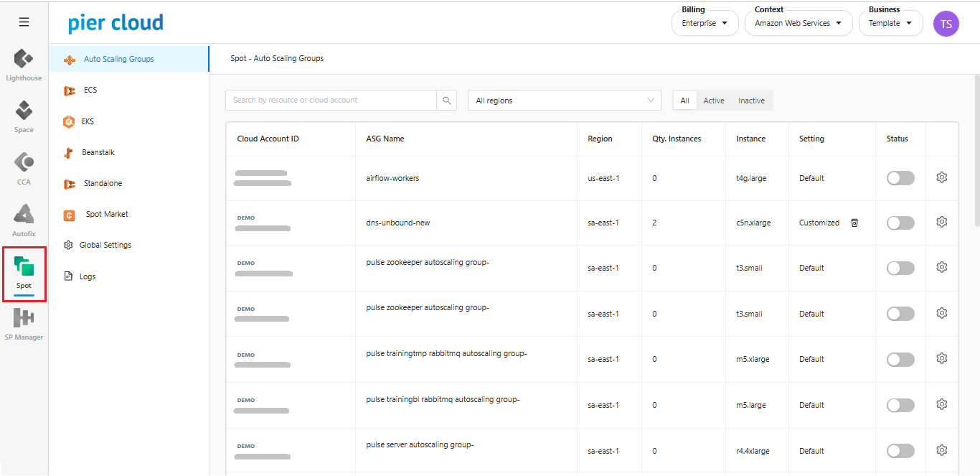Screen dimensions: 980x476
Task: Expand the All regions dropdown
Action: point(564,101)
